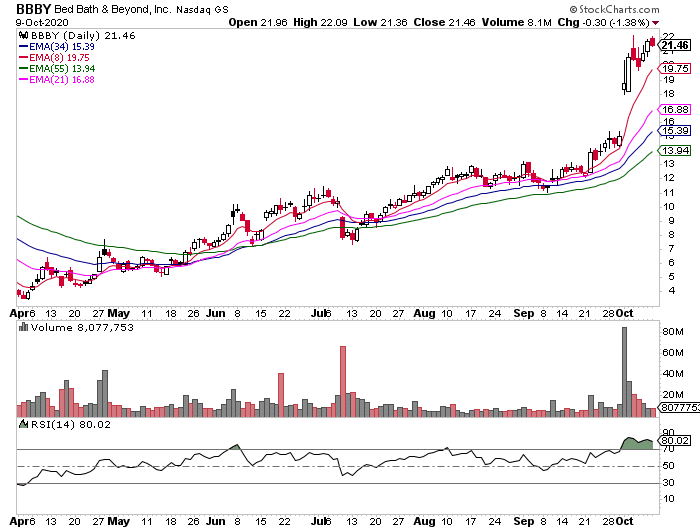Click the 20M volume axis label
This screenshot has height=530, width=700.
pos(673,395)
